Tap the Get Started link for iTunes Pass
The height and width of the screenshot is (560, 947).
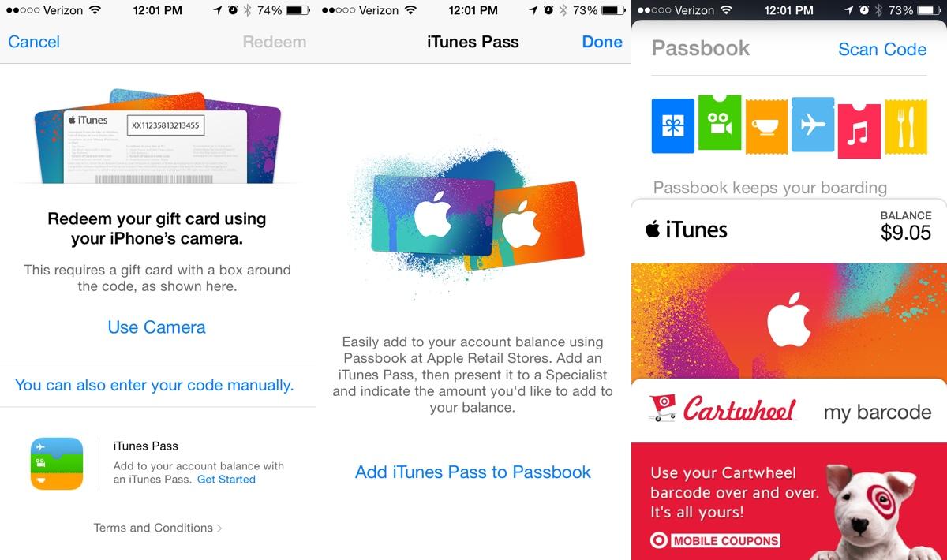pos(226,479)
